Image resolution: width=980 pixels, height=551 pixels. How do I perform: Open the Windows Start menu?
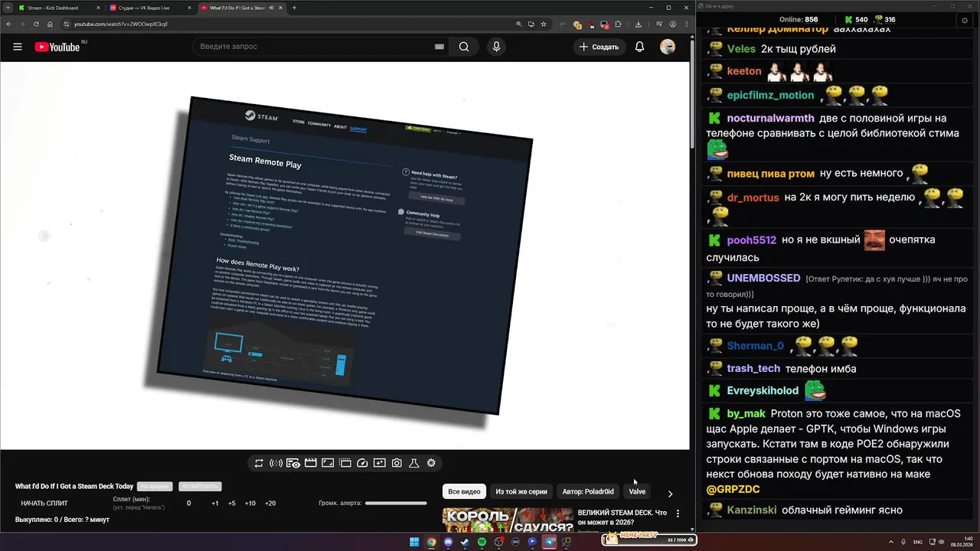pos(414,542)
